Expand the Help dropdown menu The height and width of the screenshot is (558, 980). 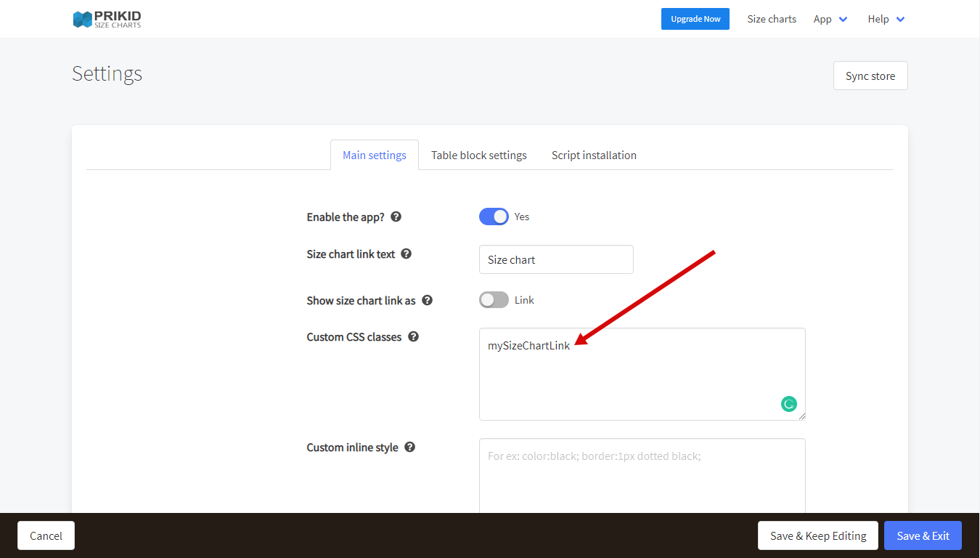point(886,19)
